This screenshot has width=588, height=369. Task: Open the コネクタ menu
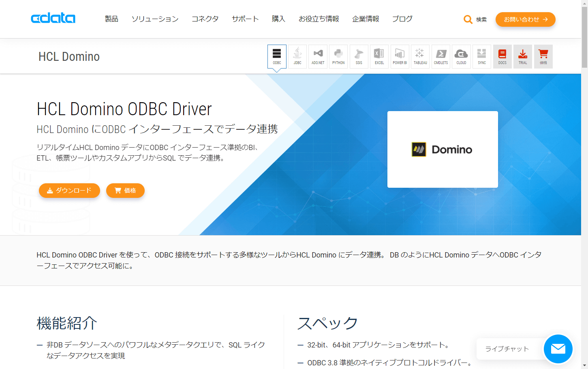(205, 19)
